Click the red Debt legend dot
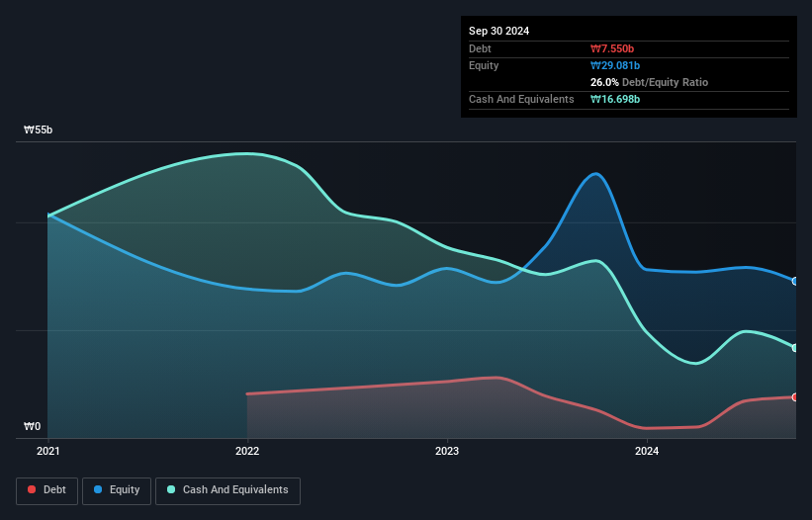The image size is (812, 520). coord(32,489)
